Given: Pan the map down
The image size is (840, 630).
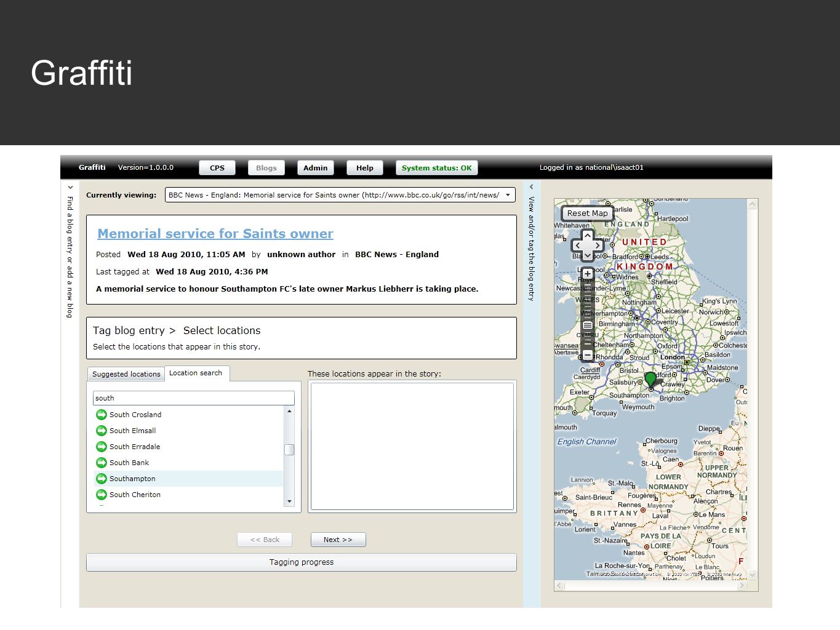Looking at the screenshot, I should pos(588,255).
